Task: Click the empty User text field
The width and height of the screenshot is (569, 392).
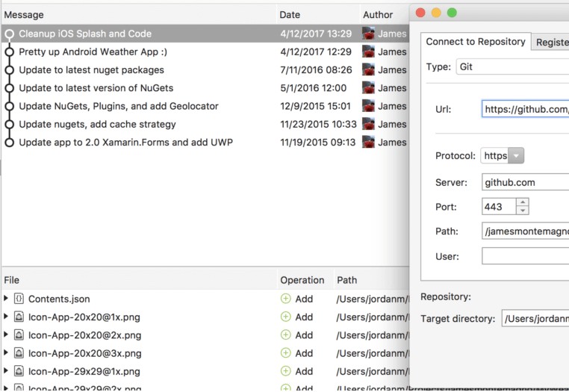Action: [x=525, y=256]
